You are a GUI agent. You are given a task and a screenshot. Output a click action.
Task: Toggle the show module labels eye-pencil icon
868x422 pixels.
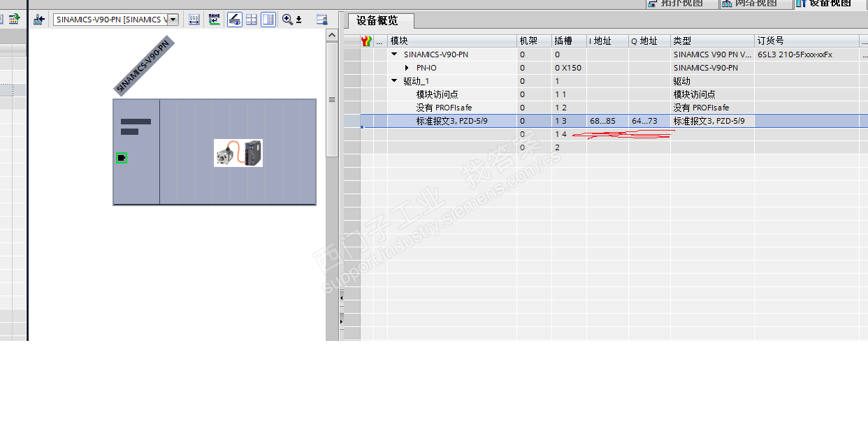[235, 20]
